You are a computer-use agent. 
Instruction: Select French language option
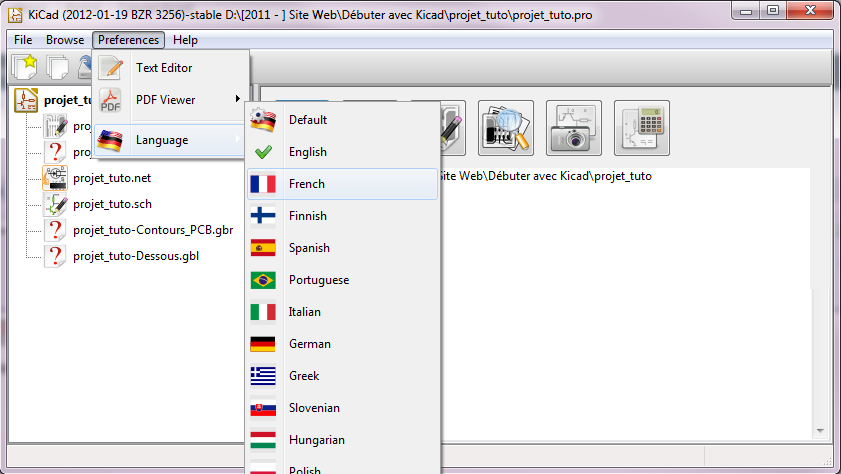tap(342, 184)
